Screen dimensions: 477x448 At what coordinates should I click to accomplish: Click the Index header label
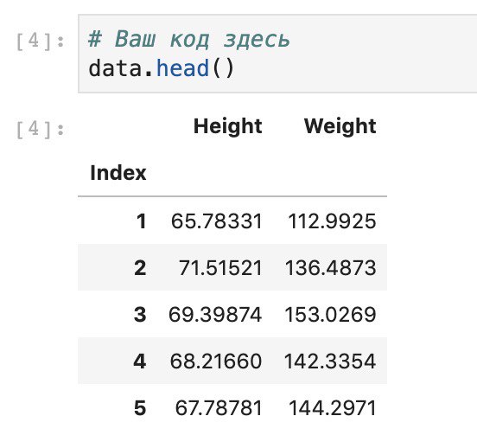118,173
